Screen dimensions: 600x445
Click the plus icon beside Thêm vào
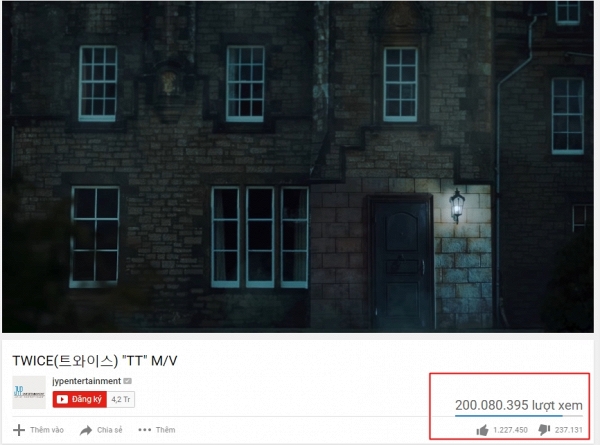pyautogui.click(x=19, y=430)
